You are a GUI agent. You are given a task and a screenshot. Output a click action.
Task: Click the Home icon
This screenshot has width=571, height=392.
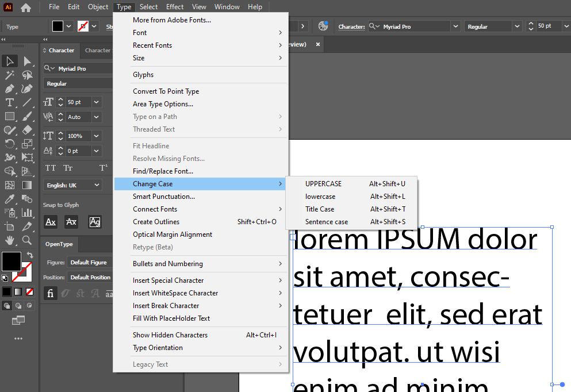pyautogui.click(x=25, y=7)
